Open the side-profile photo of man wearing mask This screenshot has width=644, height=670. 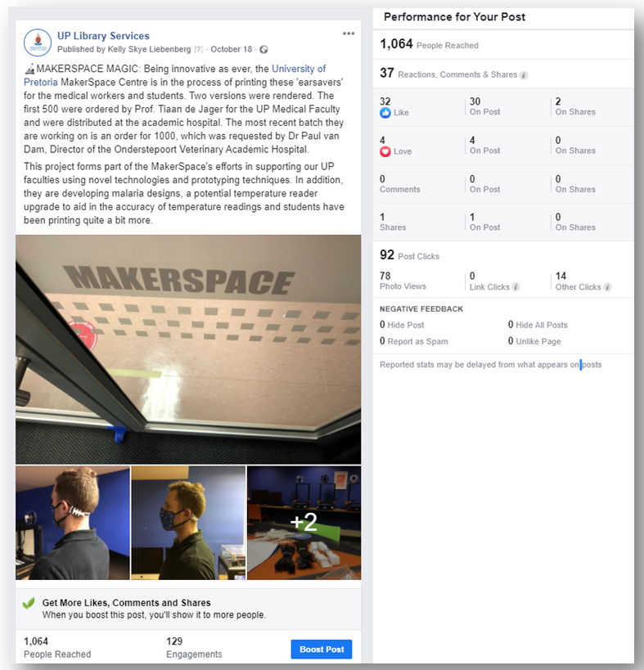tap(188, 523)
